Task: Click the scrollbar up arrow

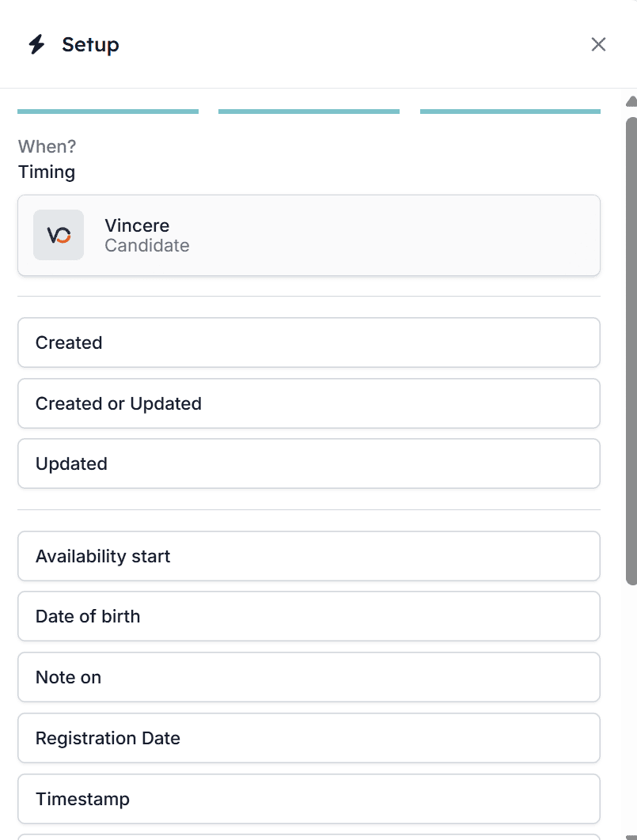Action: 631,101
